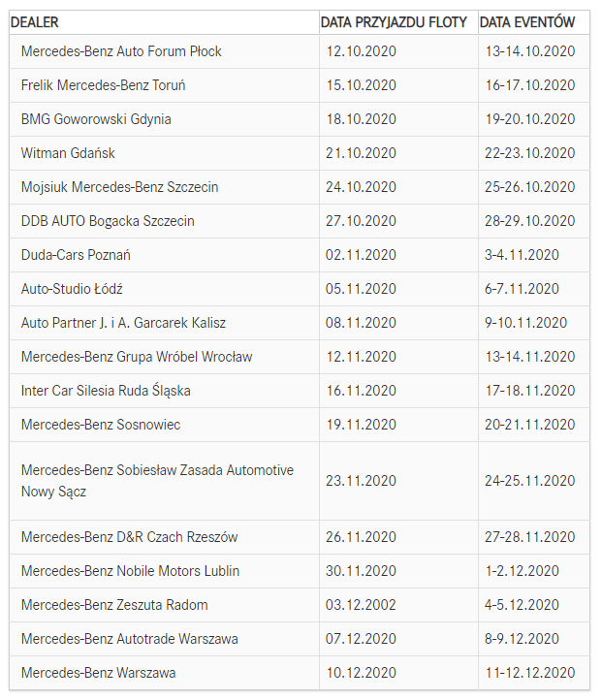Image resolution: width=602 pixels, height=700 pixels.
Task: Click the DATA EVENTÓW column header
Action: point(527,22)
